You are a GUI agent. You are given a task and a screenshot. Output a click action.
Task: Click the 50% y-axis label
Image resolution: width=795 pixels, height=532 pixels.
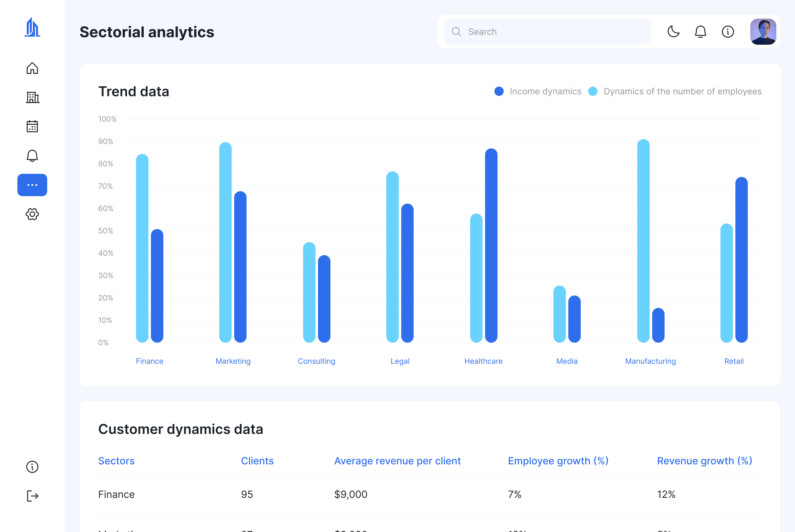pyautogui.click(x=106, y=231)
